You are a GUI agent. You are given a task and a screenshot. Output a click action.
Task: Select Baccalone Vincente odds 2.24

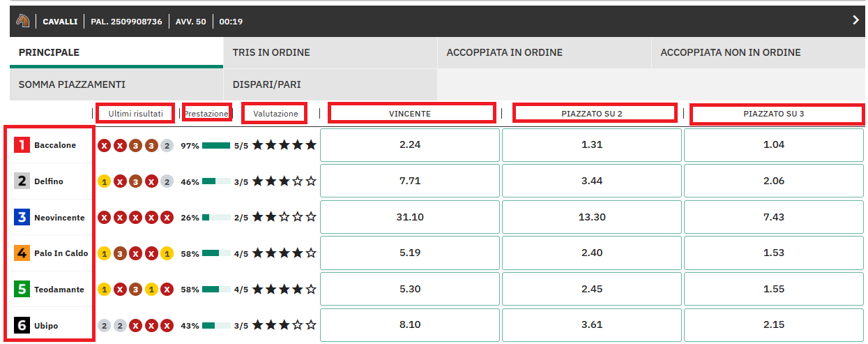410,145
